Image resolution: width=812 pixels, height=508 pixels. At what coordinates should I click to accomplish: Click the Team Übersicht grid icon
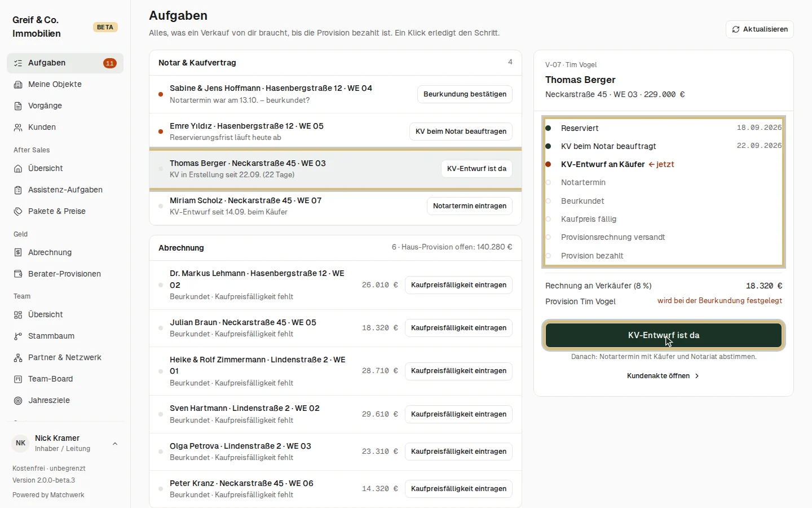coord(18,315)
